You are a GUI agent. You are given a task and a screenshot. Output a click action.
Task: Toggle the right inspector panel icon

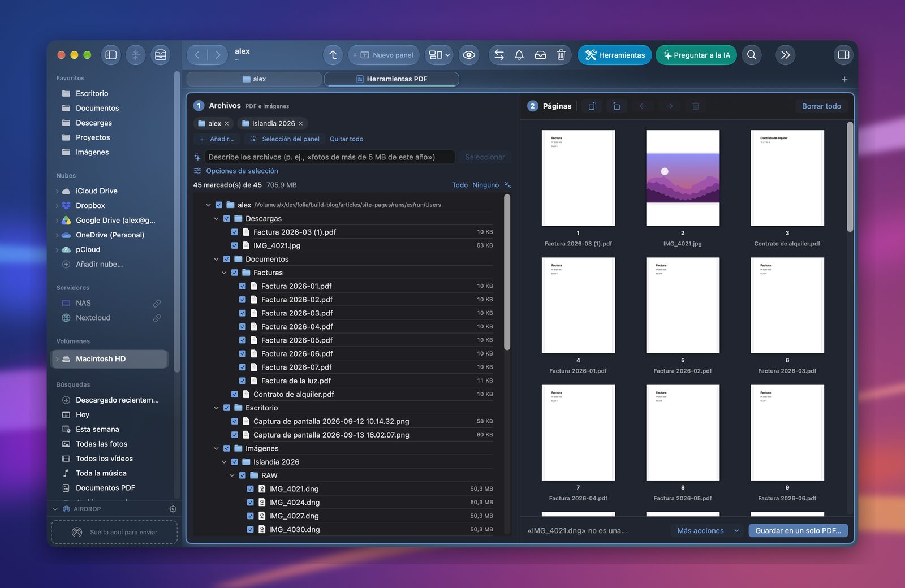coord(843,55)
